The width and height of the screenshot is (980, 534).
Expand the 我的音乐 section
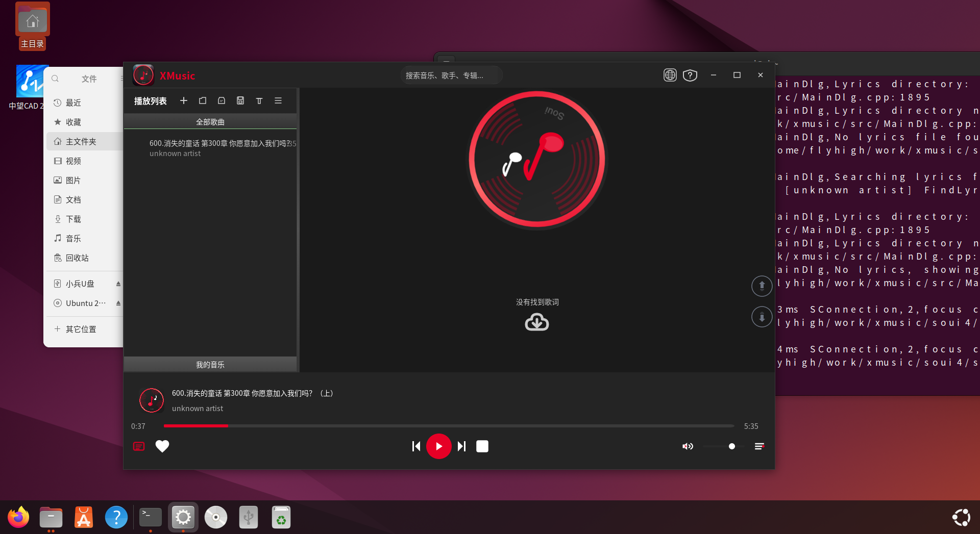pos(210,364)
